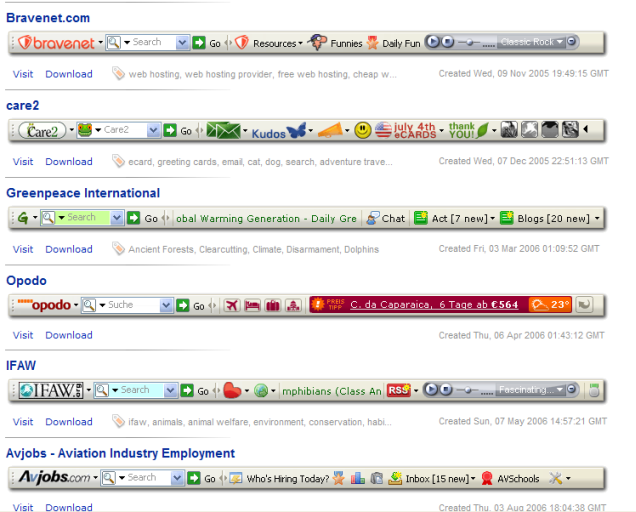
Task: Click the thank YOU leaf button
Action: [x=468, y=130]
